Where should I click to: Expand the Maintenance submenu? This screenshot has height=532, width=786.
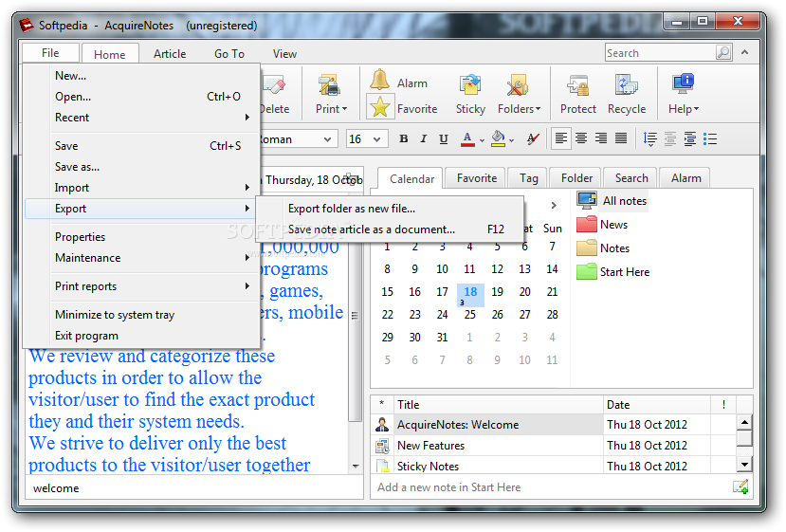point(140,258)
